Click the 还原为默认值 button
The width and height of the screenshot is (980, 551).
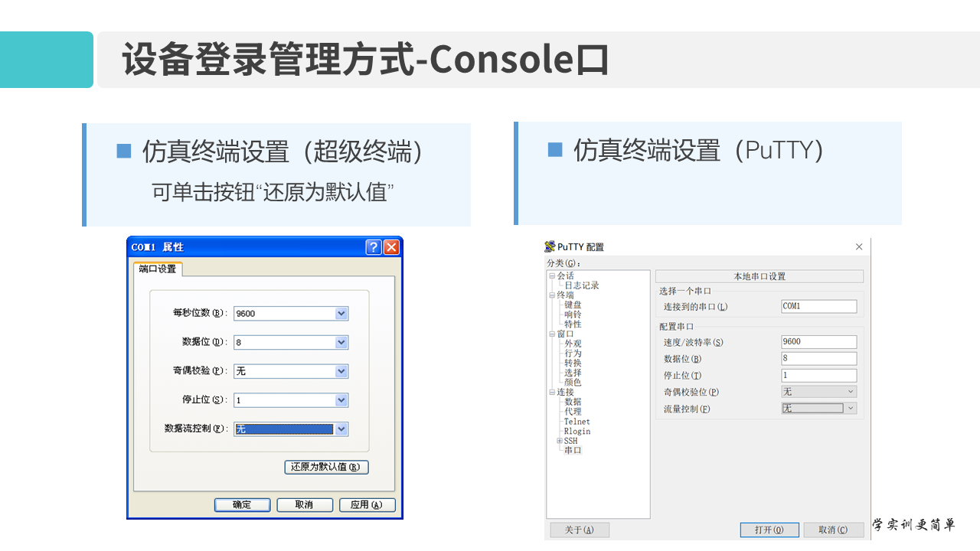(x=326, y=467)
